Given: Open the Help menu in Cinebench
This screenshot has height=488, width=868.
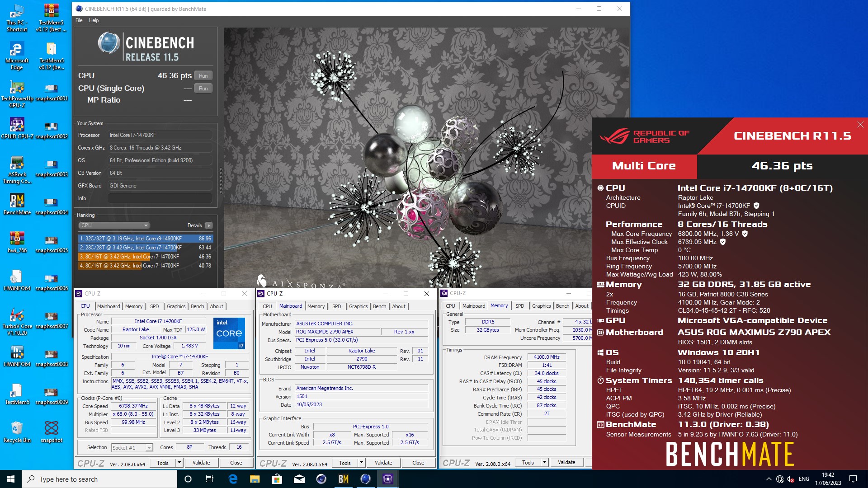Looking at the screenshot, I should (x=94, y=20).
